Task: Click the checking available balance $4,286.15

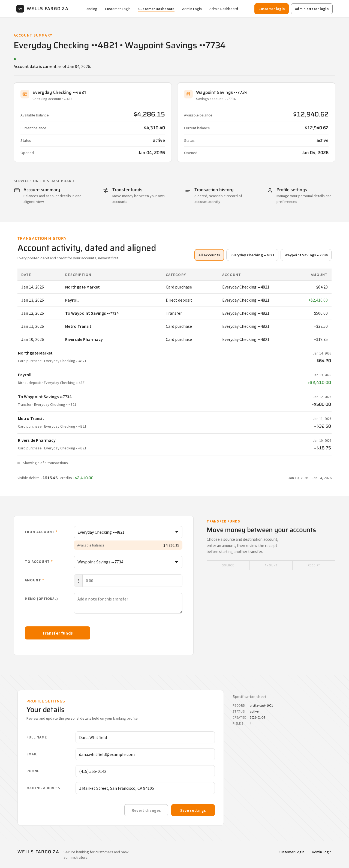Action: 149,114
